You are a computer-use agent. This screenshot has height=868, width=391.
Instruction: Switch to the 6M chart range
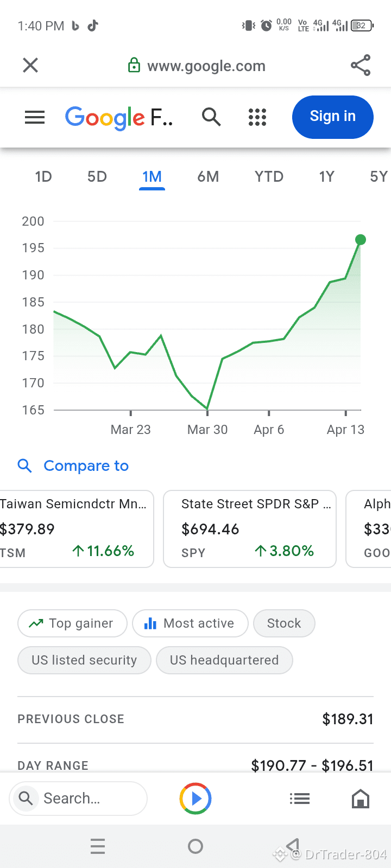[208, 177]
